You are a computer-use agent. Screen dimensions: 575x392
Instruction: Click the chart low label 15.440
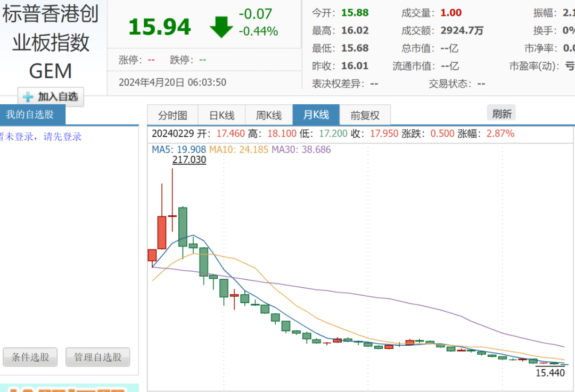550,373
